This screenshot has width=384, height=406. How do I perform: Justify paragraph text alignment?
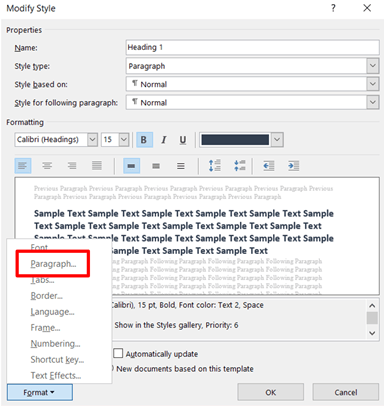97,166
